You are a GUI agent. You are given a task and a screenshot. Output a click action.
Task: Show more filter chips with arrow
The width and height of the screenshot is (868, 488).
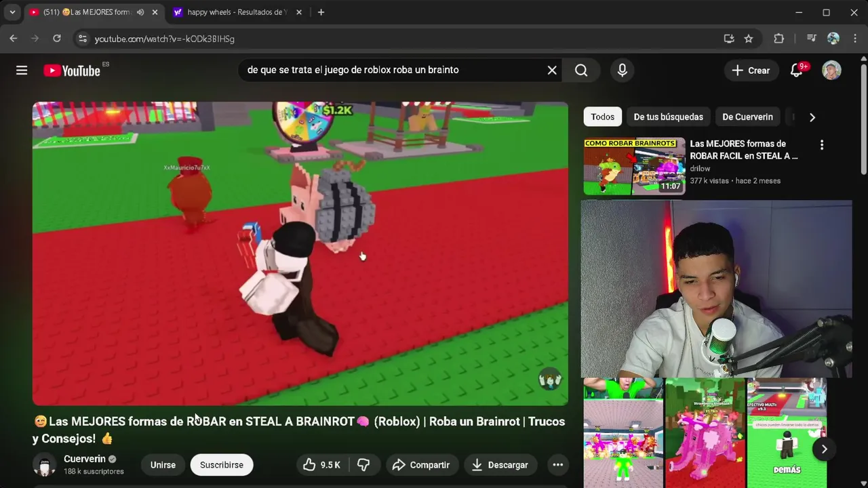[x=812, y=117]
